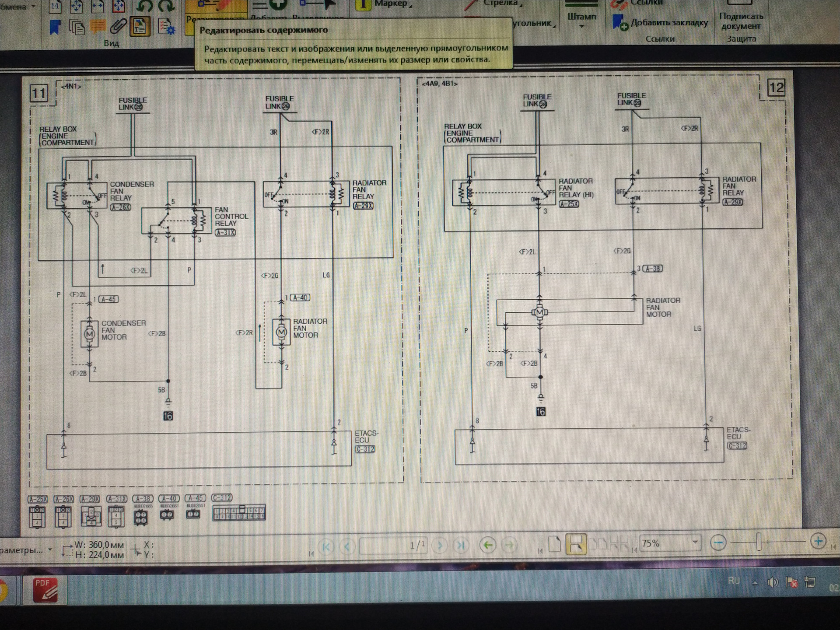This screenshot has height=630, width=840.
Task: Click the page number input field
Action: pyautogui.click(x=393, y=545)
